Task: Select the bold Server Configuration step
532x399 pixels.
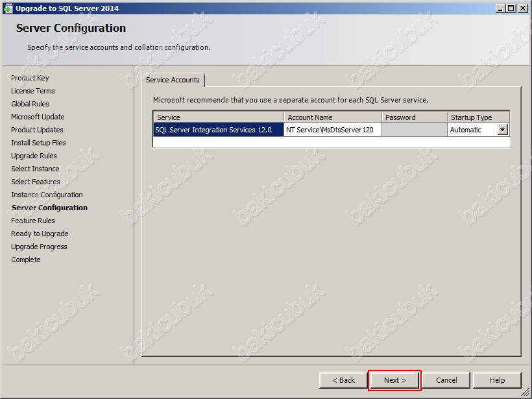Action: click(49, 208)
